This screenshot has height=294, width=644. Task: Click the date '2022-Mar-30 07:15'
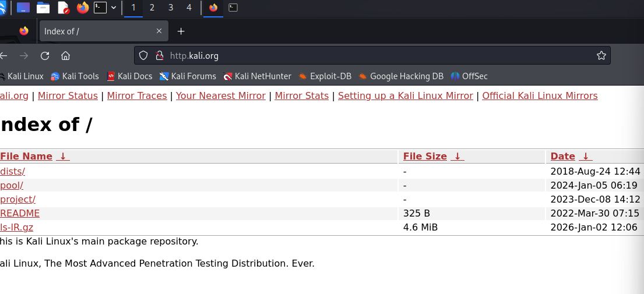594,214
